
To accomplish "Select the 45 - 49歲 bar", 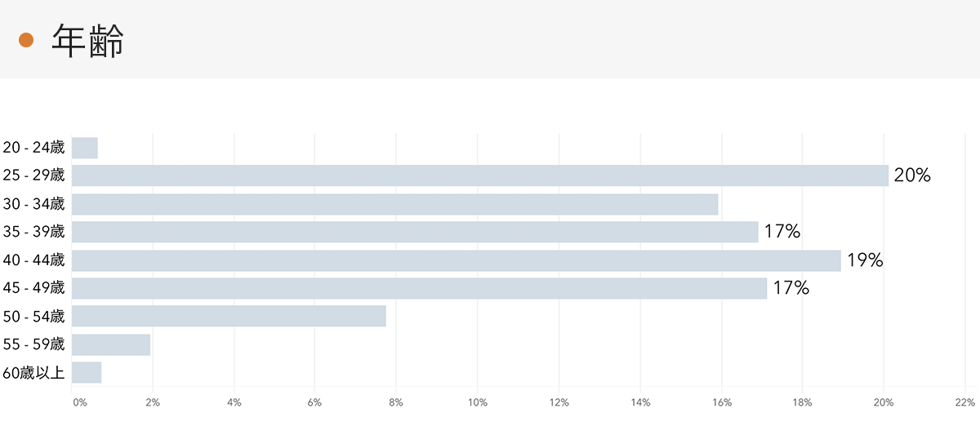I will (419, 288).
